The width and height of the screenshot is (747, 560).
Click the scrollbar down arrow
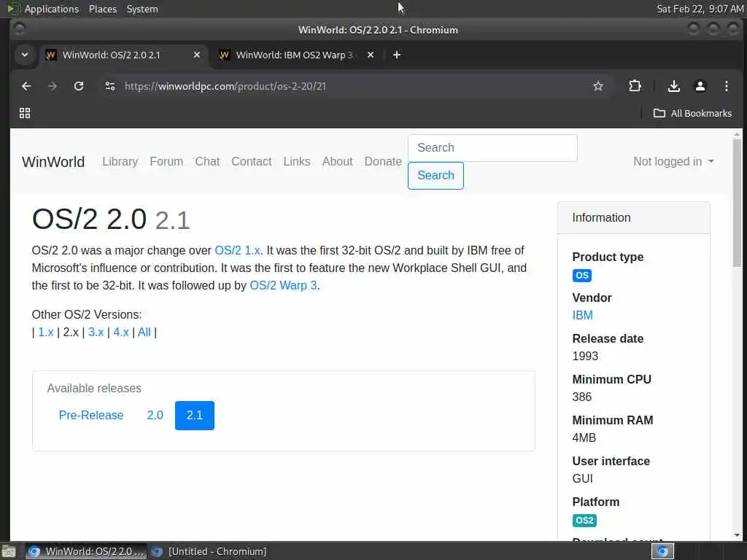(737, 535)
